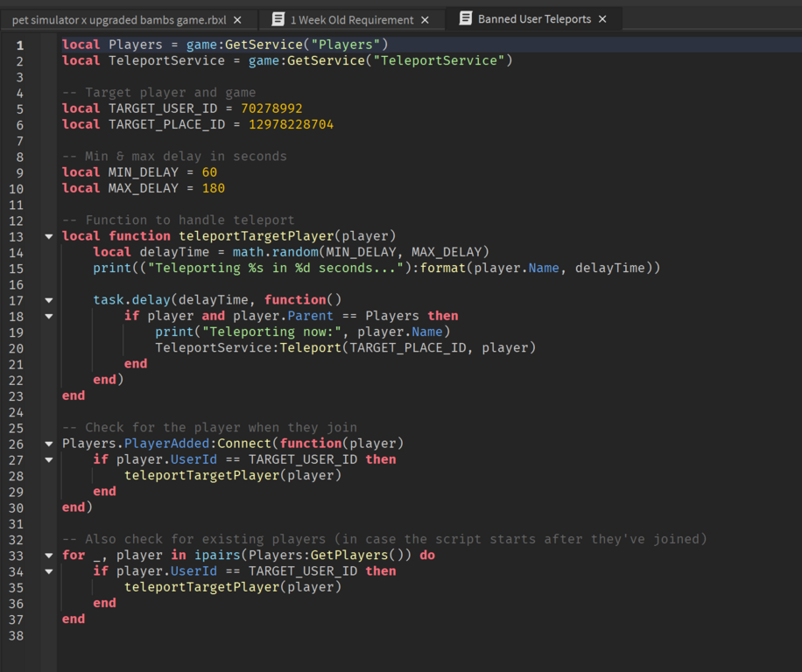802x672 pixels.
Task: Fold the PlayerAdded:Connect block at line 26
Action: pyautogui.click(x=49, y=444)
